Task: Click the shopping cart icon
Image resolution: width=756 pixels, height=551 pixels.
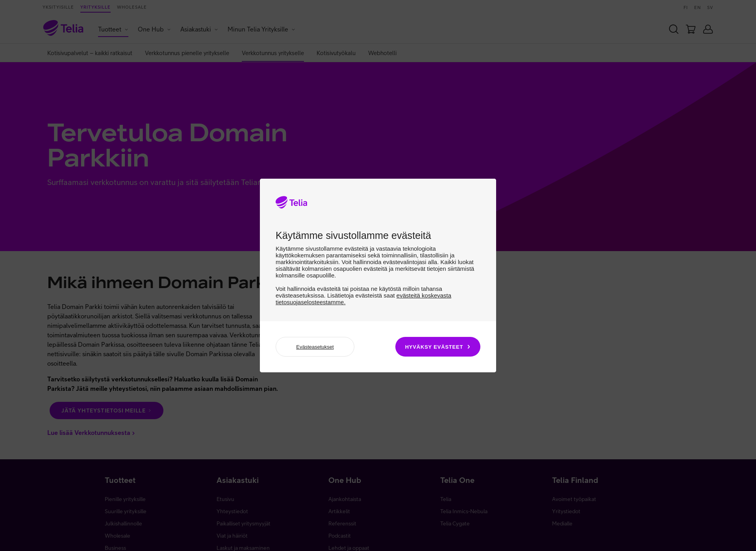Action: [690, 29]
